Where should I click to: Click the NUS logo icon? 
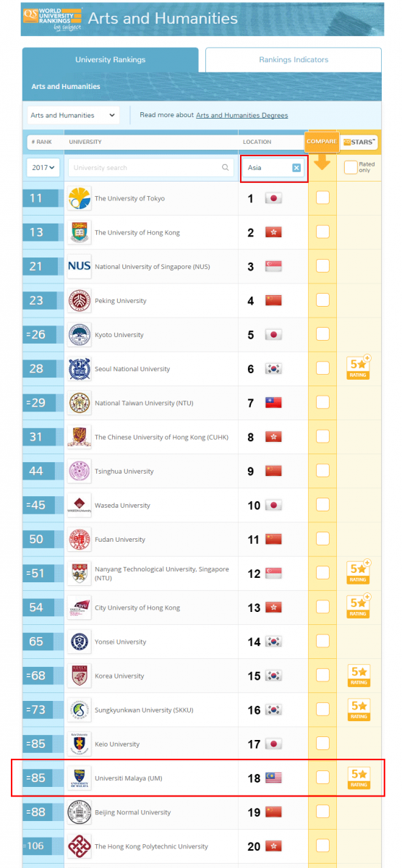point(79,266)
